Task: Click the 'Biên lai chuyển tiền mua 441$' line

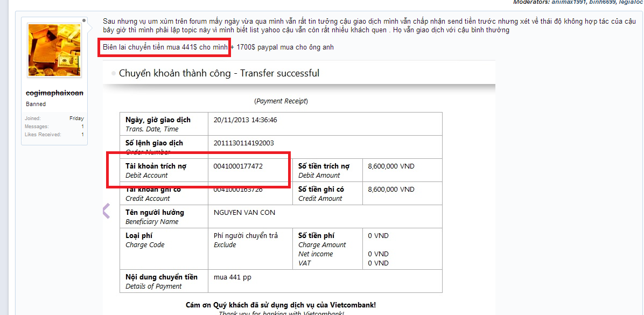Action: (x=164, y=47)
